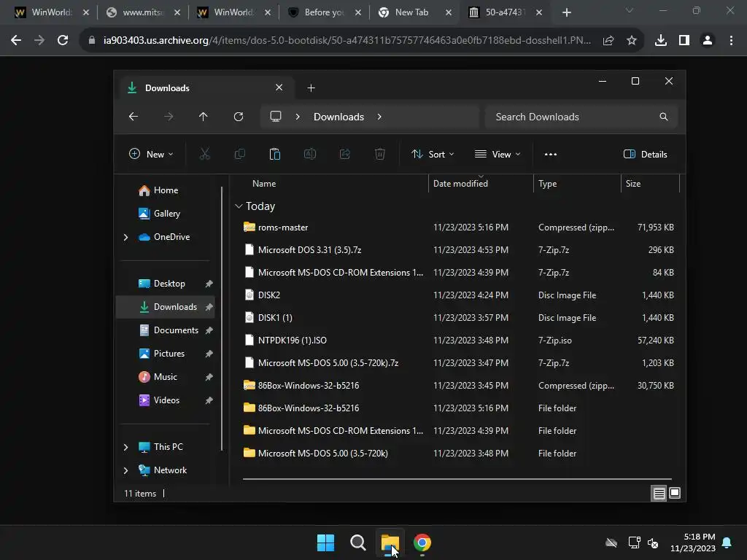Open the View dropdown
The width and height of the screenshot is (747, 560).
[x=498, y=154]
